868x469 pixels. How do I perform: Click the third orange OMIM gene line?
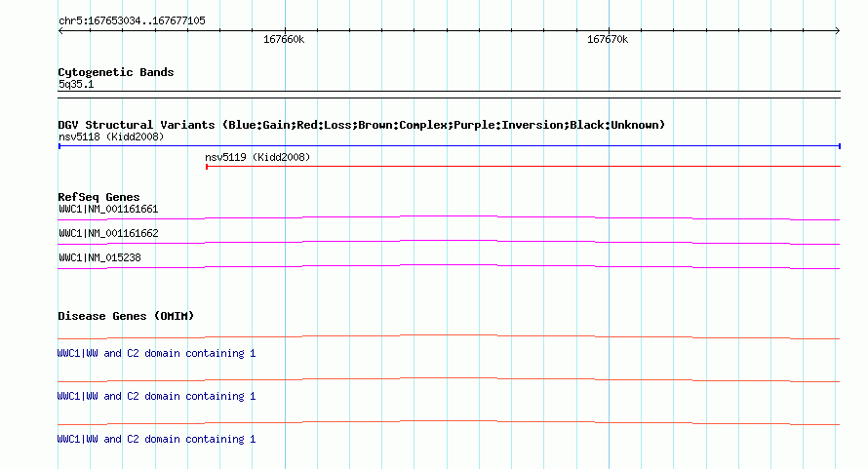point(449,422)
